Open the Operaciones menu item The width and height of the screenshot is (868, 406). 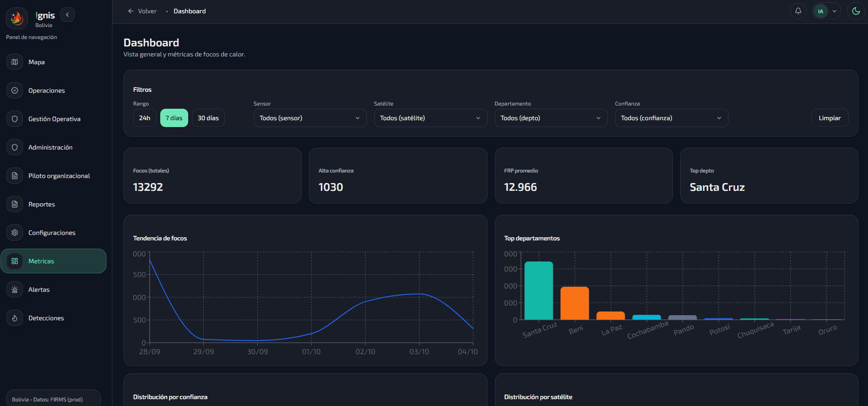(47, 90)
